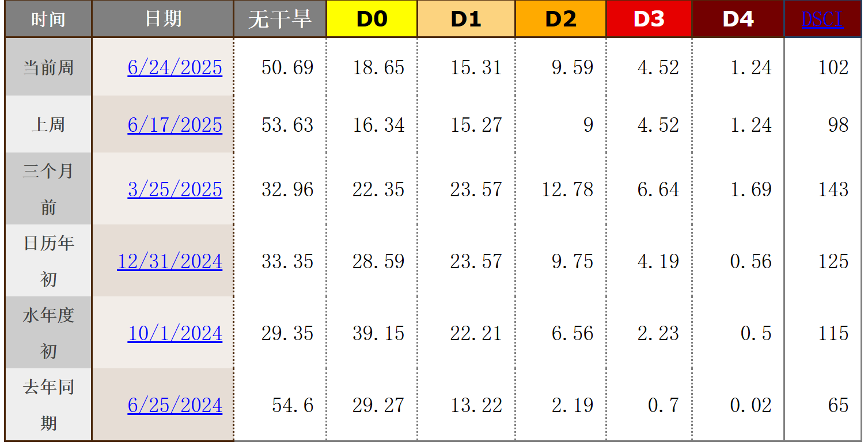This screenshot has height=446, width=868.
Task: Click the 上周 row label
Action: [x=48, y=125]
